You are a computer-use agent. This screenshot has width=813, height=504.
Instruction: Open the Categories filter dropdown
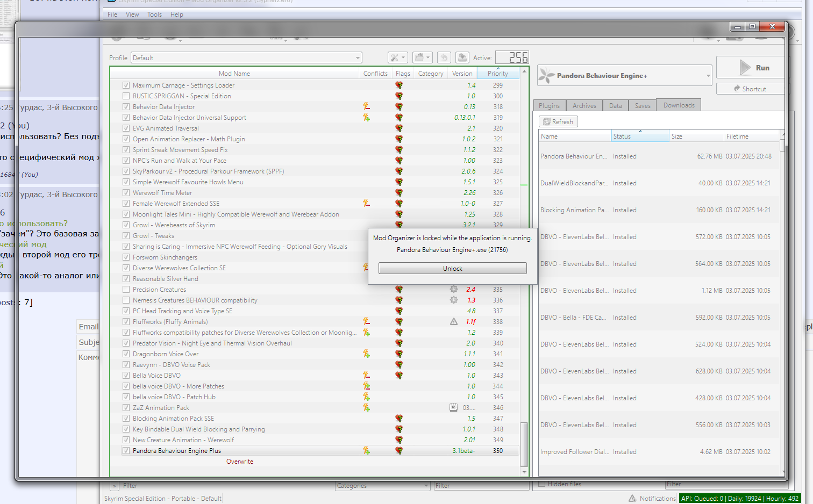(x=383, y=486)
